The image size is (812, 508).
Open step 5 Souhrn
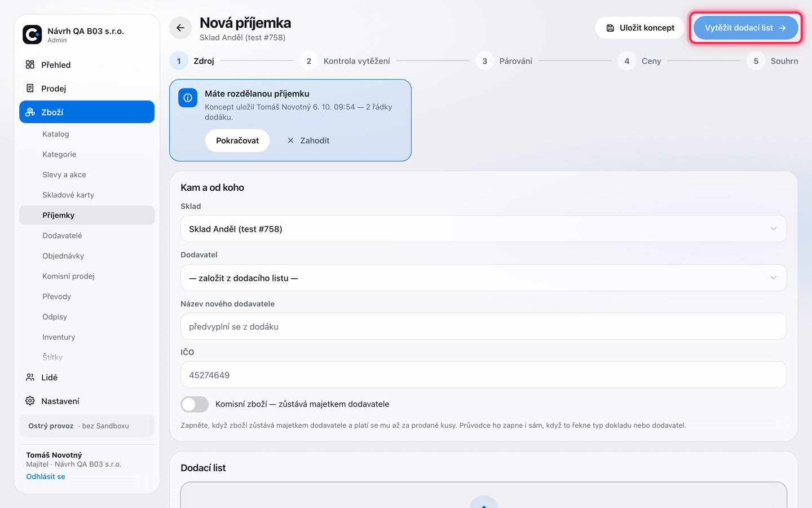pyautogui.click(x=773, y=61)
